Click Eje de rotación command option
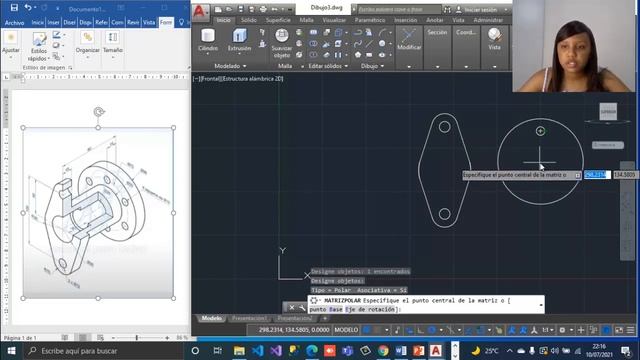The width and height of the screenshot is (640, 360). 371,309
